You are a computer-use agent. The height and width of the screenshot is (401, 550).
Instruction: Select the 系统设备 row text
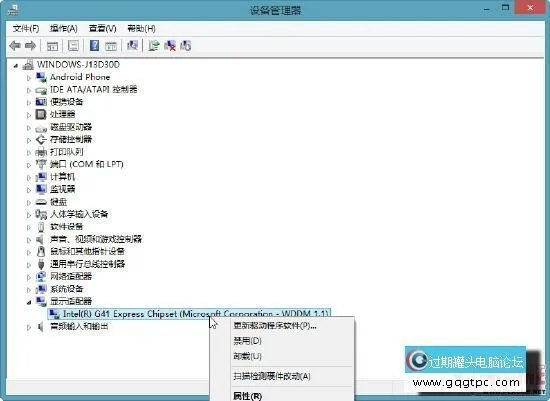pyautogui.click(x=67, y=289)
